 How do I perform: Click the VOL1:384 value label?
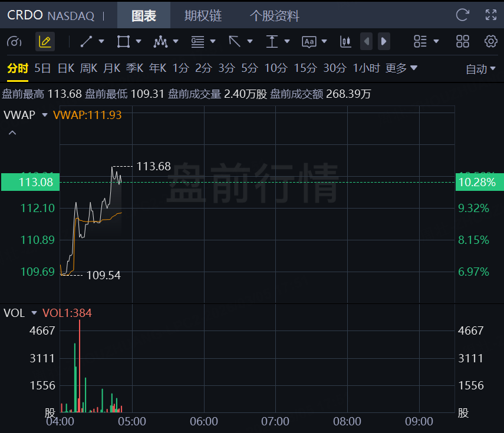(67, 313)
